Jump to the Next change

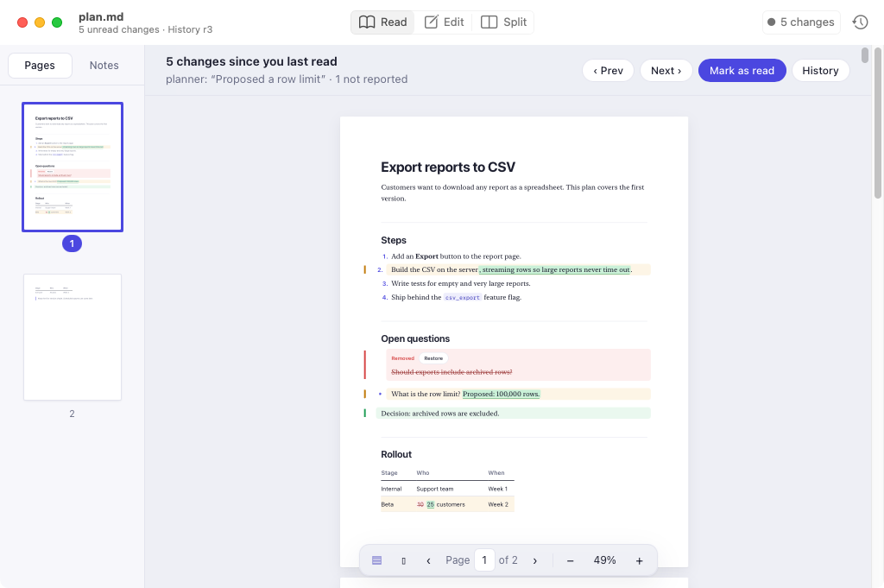click(x=666, y=71)
